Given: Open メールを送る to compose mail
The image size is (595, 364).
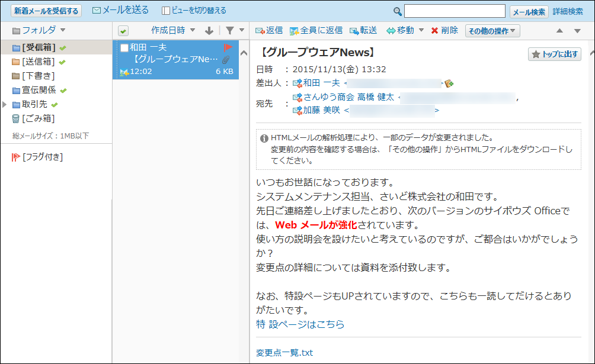Looking at the screenshot, I should point(121,10).
